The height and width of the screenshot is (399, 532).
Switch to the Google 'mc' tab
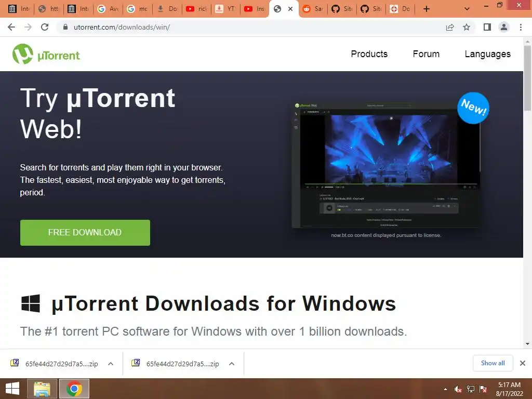coord(138,9)
